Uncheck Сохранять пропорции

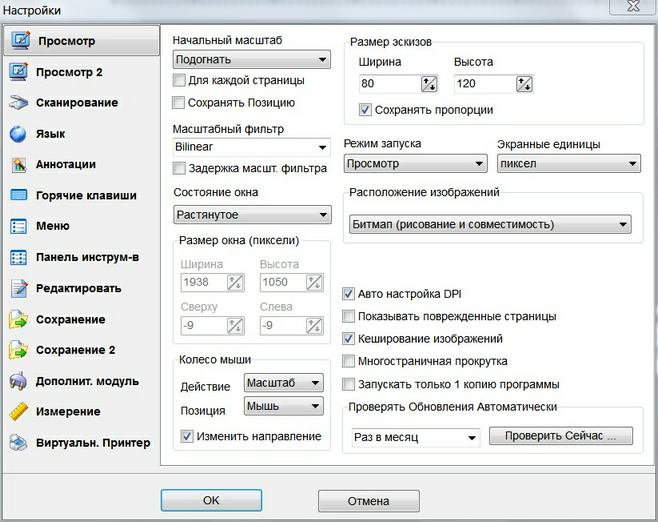[365, 110]
